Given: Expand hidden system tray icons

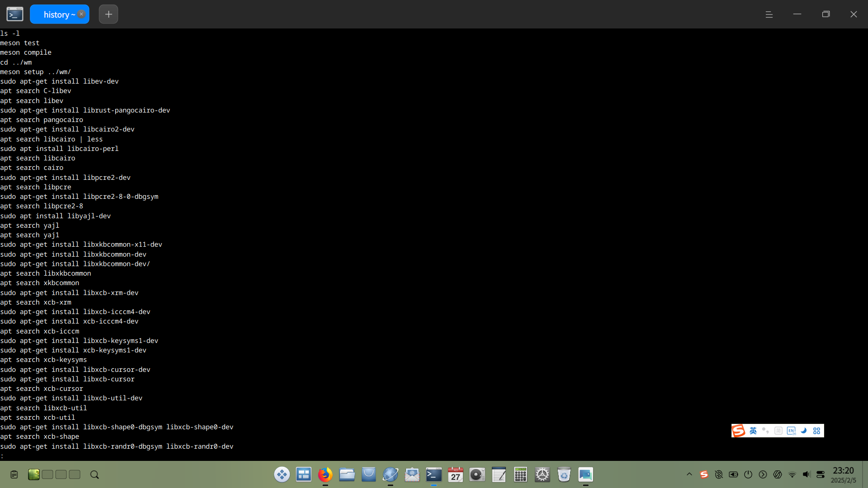Looking at the screenshot, I should point(689,474).
